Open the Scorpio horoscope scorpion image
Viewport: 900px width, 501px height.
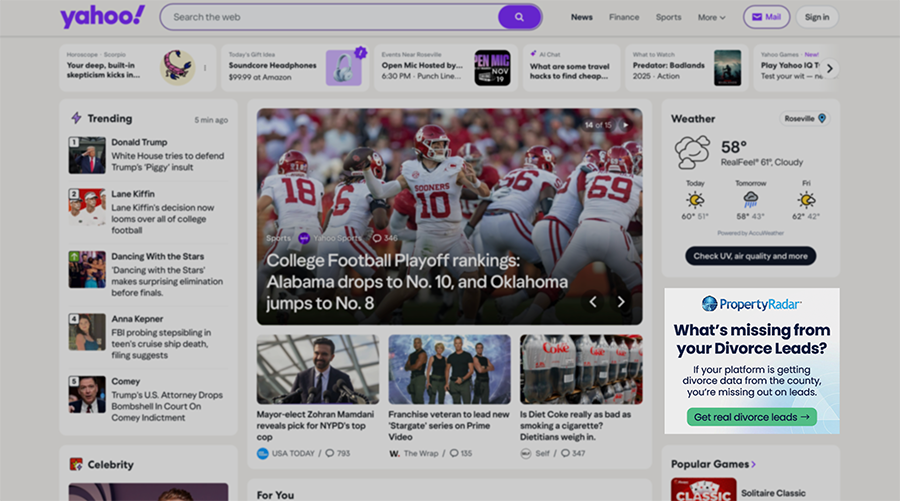click(x=177, y=67)
